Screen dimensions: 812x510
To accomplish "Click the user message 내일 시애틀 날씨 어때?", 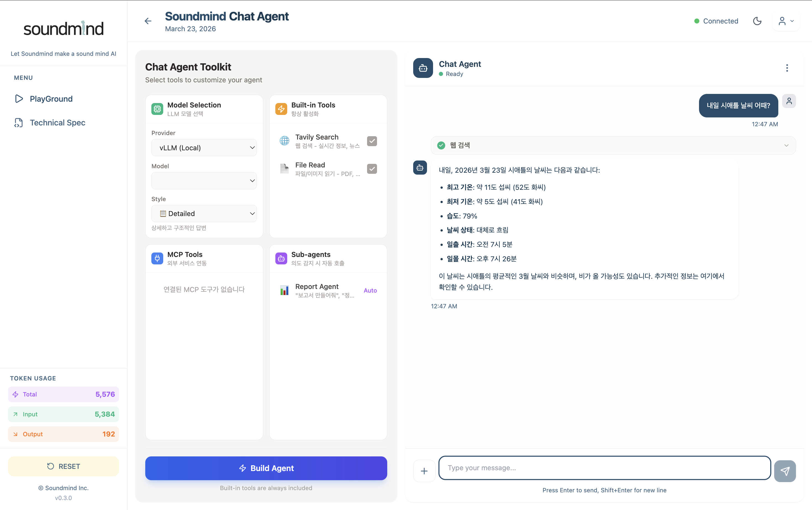I will tap(738, 106).
